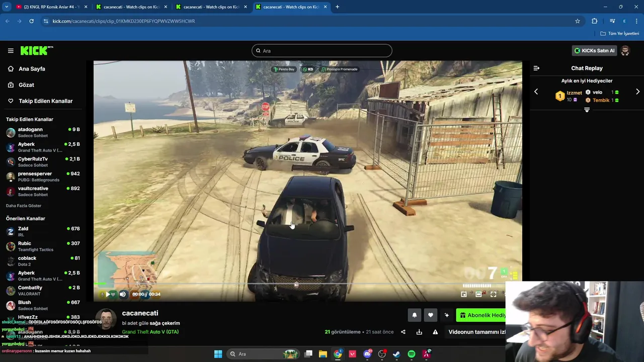Toggle notification bell for channel
The height and width of the screenshot is (362, 644).
[x=415, y=315]
